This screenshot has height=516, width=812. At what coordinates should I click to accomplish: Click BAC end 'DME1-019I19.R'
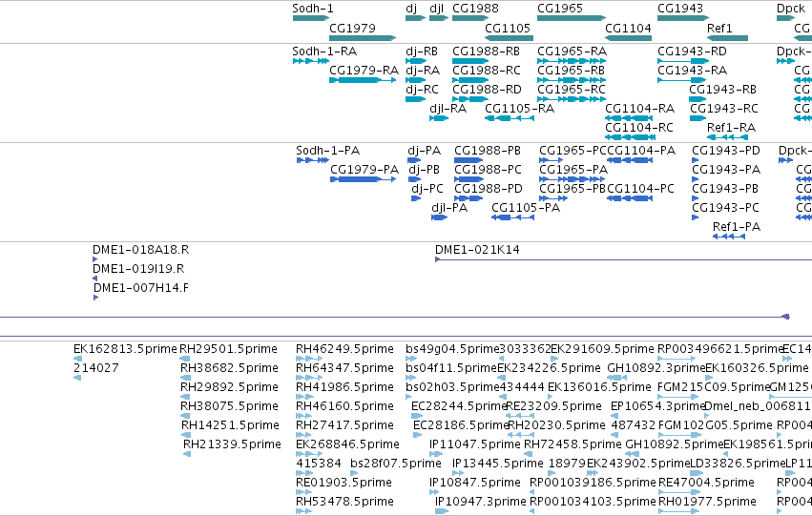(138, 269)
